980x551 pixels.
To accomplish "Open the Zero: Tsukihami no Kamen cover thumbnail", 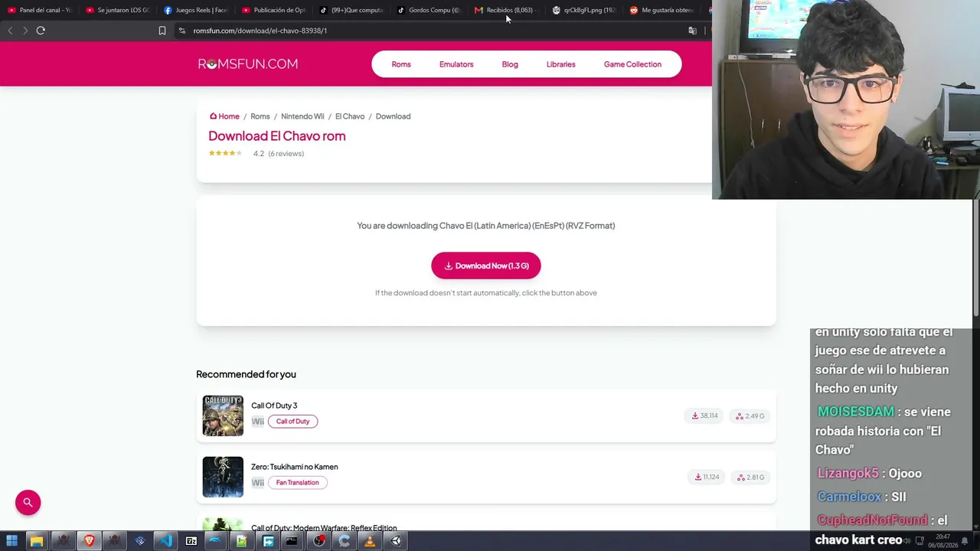I will pos(223,477).
